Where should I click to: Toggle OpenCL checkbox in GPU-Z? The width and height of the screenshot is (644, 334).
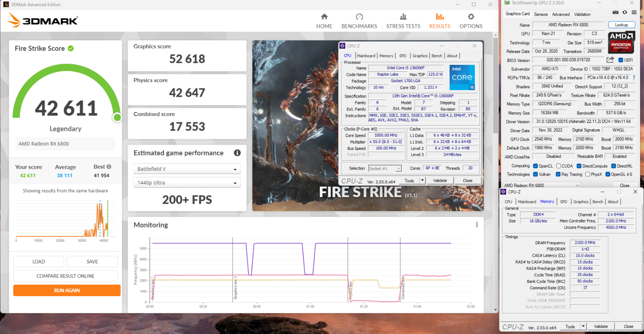(535, 166)
